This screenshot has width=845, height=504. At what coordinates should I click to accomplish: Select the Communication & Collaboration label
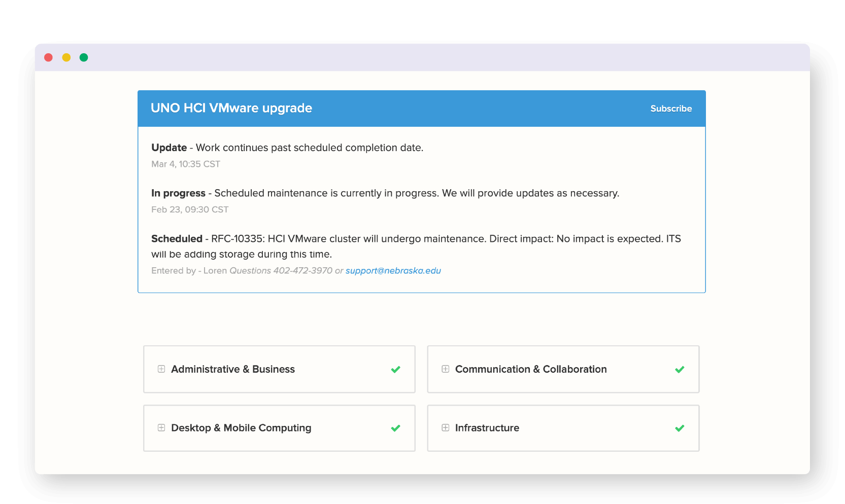point(531,369)
